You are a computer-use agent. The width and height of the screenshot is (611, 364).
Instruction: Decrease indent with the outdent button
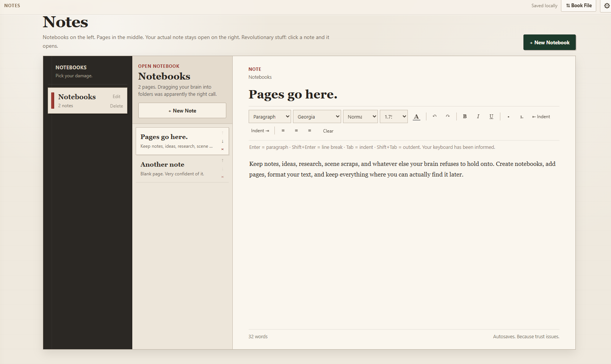click(541, 117)
